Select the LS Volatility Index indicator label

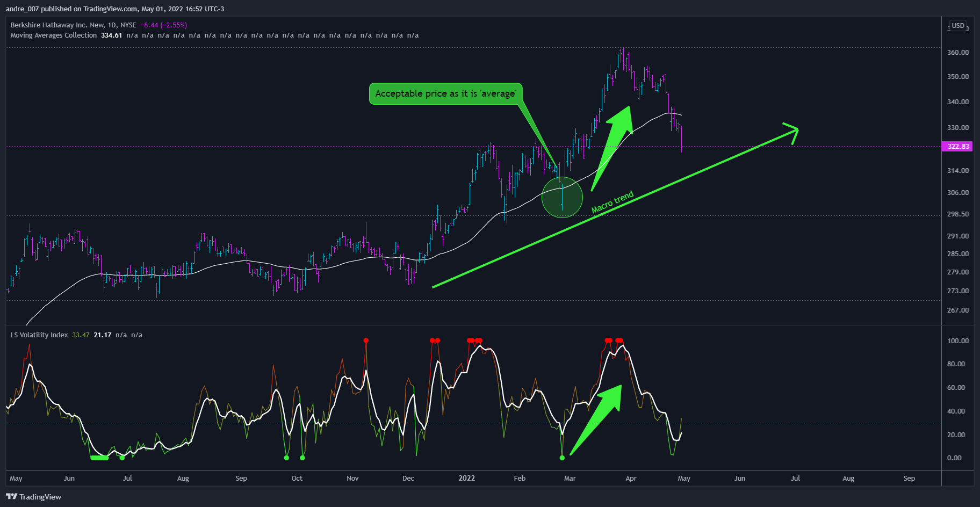(x=39, y=335)
